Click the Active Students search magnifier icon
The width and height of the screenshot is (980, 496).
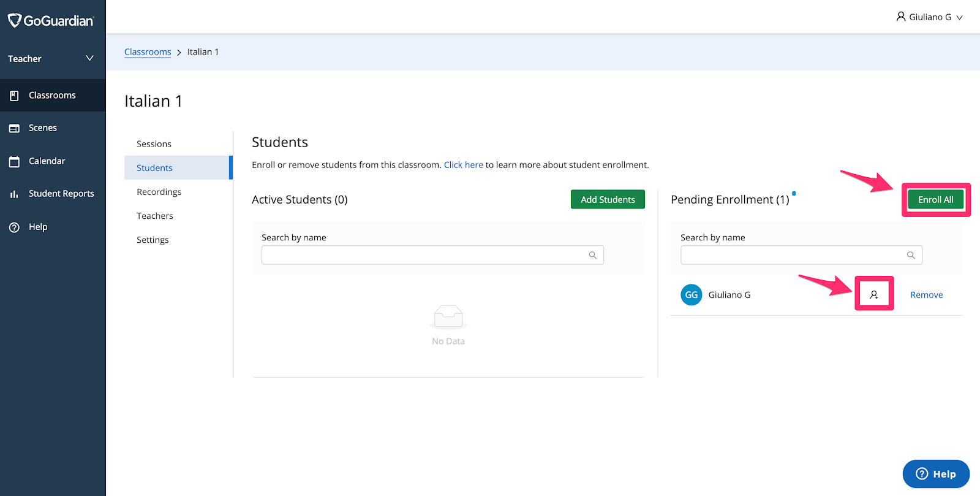pyautogui.click(x=592, y=255)
